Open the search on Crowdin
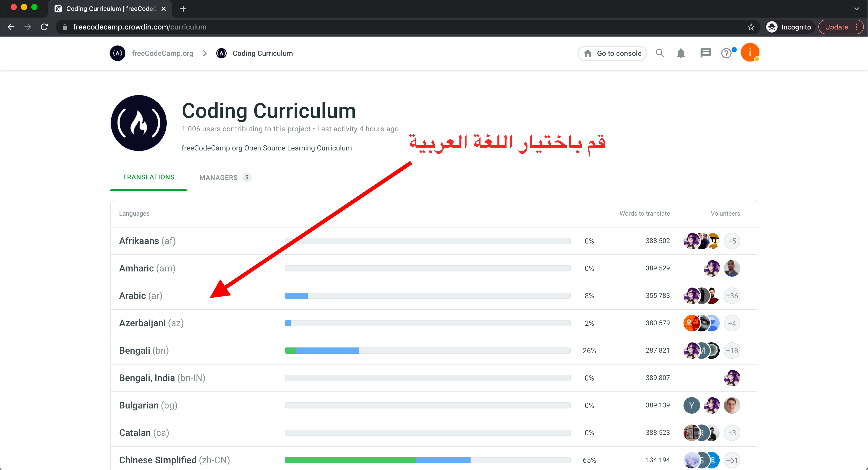Viewport: 868px width, 470px height. pos(660,53)
